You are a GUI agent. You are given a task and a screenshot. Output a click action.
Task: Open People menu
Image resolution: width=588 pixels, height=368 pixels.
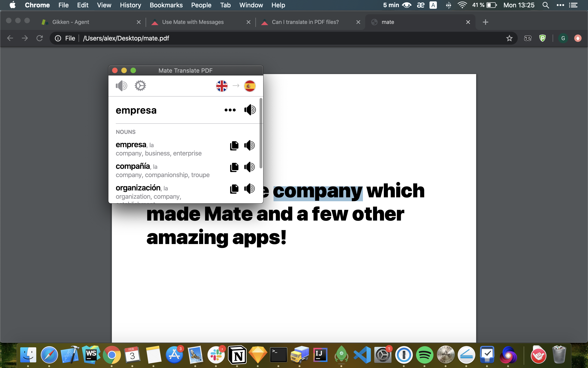click(201, 5)
